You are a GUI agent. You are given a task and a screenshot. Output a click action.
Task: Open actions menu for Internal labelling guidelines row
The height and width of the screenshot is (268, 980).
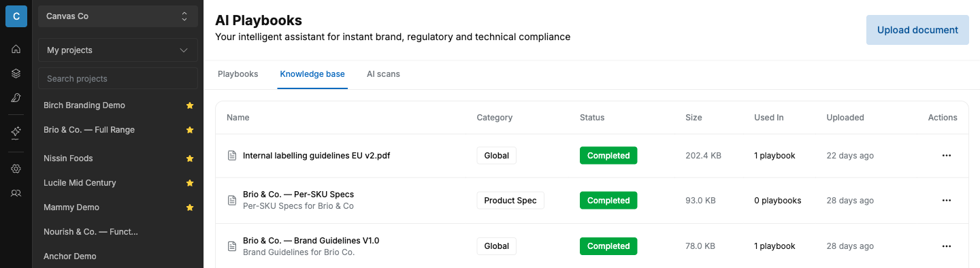[x=946, y=156]
